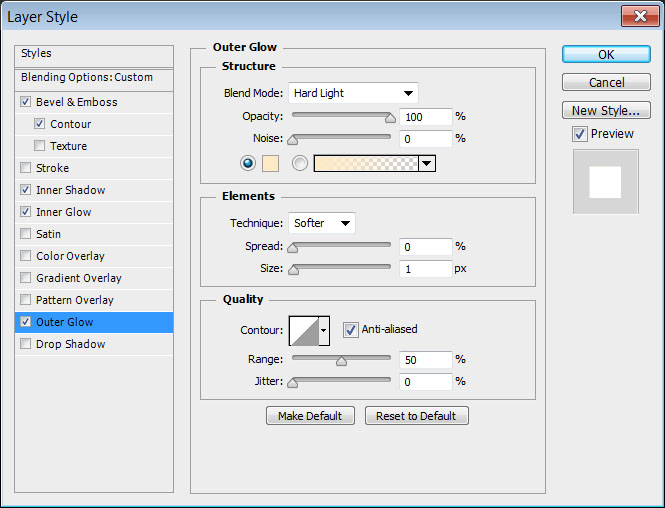Click the style preview thumbnail
The image size is (665, 508).
pos(605,182)
